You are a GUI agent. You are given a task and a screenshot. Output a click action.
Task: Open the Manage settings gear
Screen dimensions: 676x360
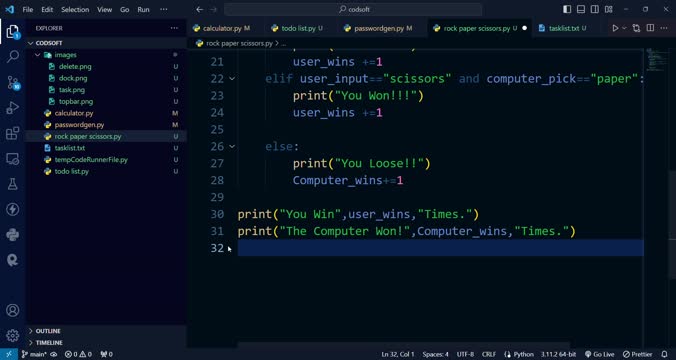(x=13, y=335)
